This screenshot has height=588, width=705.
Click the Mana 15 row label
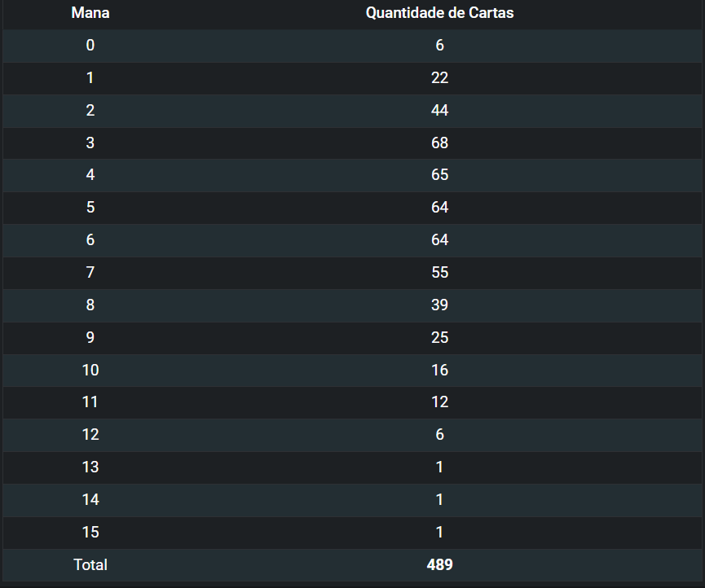pos(90,533)
